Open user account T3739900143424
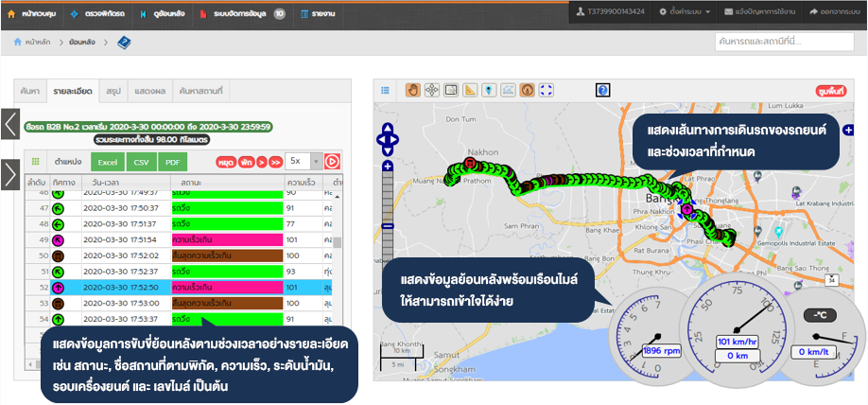The height and width of the screenshot is (405, 868). coord(611,11)
